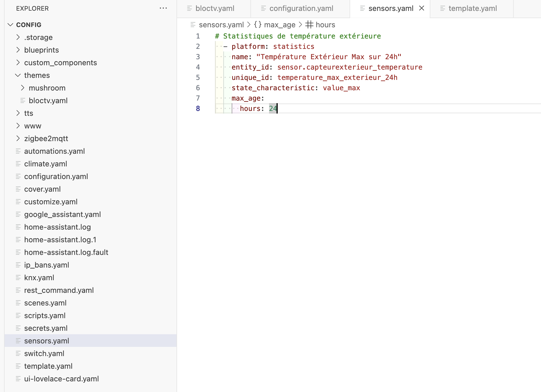Click the file icon beside home-assistant.log

[18, 227]
